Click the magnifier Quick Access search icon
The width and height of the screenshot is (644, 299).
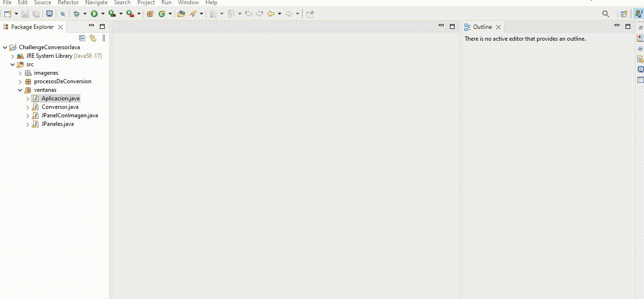click(606, 14)
